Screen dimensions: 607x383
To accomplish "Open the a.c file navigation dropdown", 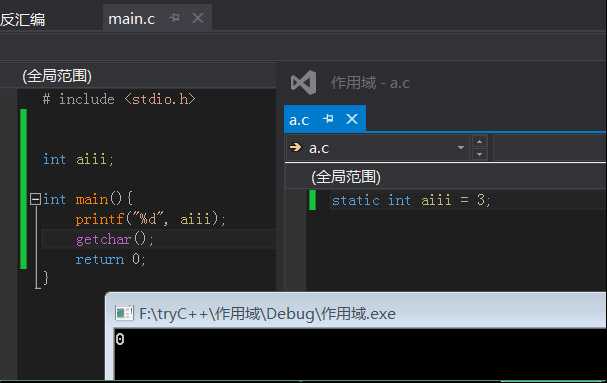I will pyautogui.click(x=460, y=148).
